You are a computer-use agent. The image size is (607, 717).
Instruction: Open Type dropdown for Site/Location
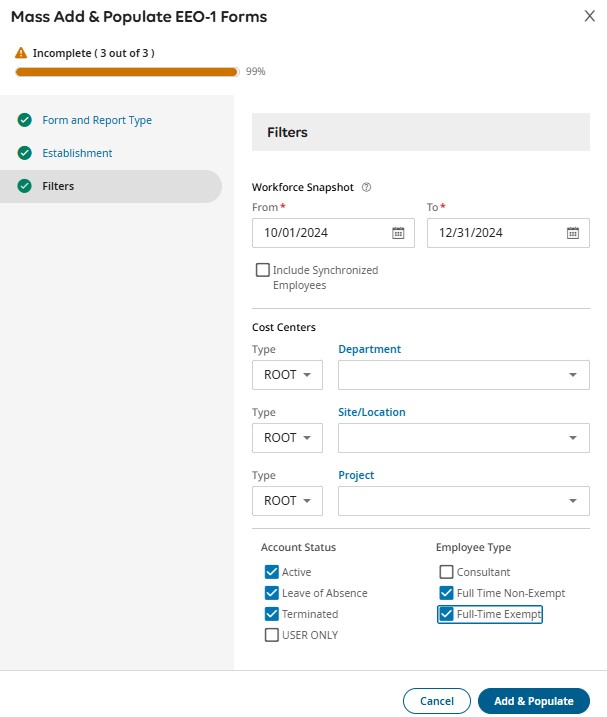point(287,438)
